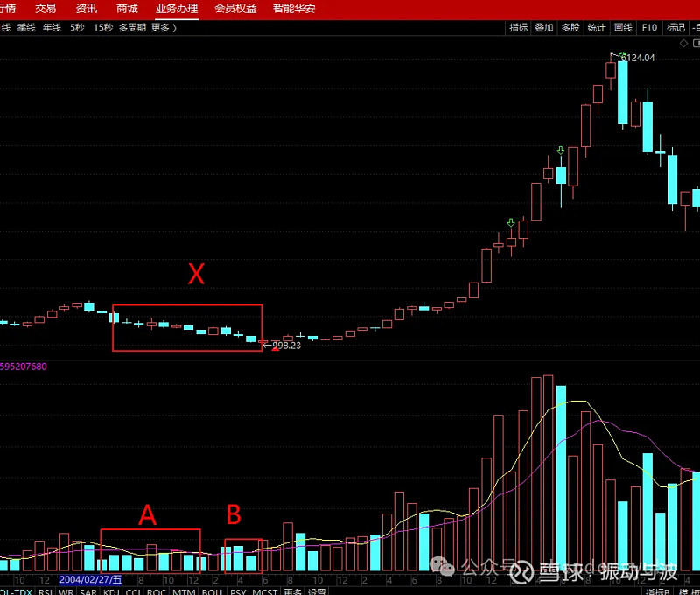The height and width of the screenshot is (595, 700).
Task: Click the green arrow marker at the 6124.04 peak
Action: pos(622,55)
